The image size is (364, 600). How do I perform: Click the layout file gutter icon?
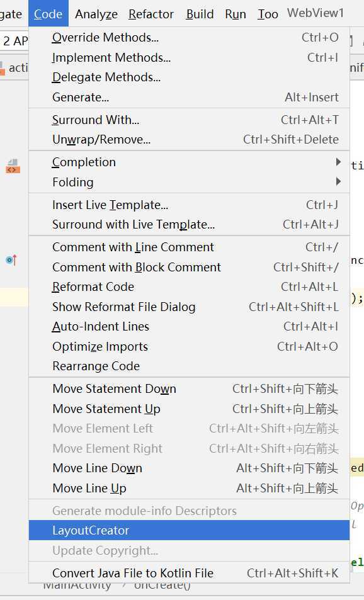(13, 166)
